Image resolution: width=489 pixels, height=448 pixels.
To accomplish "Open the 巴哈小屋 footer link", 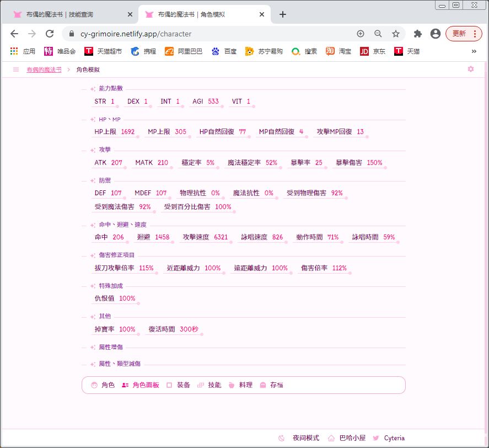I will [347, 438].
